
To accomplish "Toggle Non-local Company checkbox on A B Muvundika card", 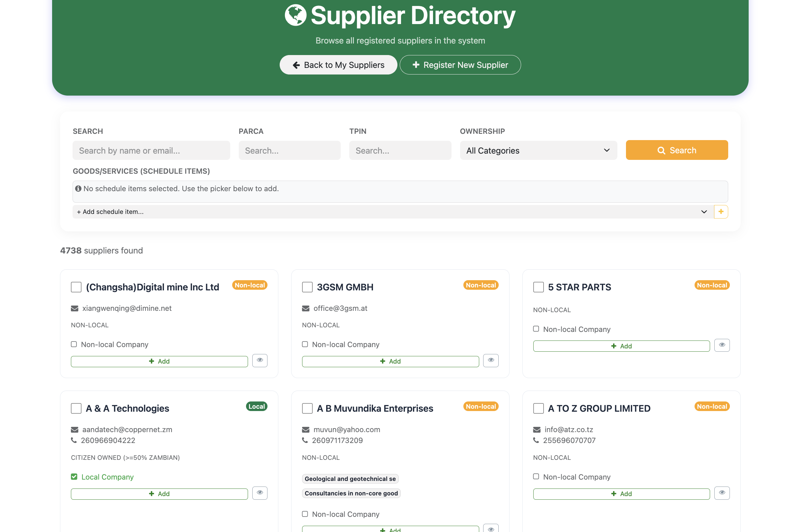I will click(x=305, y=514).
